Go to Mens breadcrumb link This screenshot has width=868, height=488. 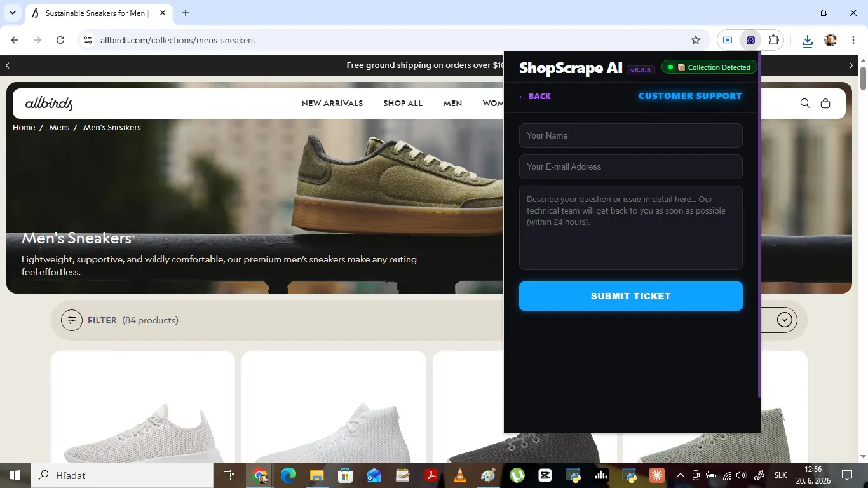[x=59, y=128]
